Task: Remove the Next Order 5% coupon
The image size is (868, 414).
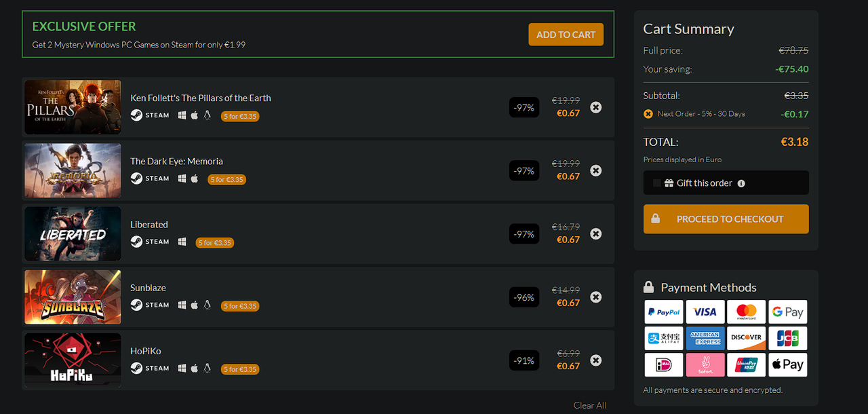Action: click(648, 114)
